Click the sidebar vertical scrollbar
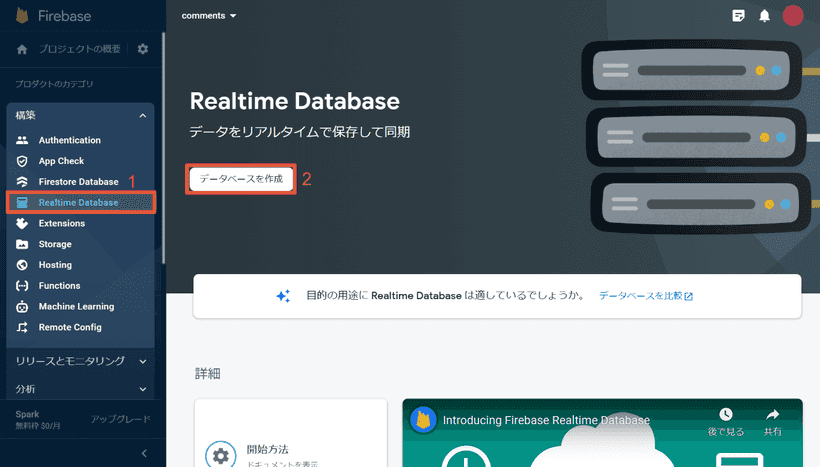The image size is (820, 467). [x=164, y=148]
